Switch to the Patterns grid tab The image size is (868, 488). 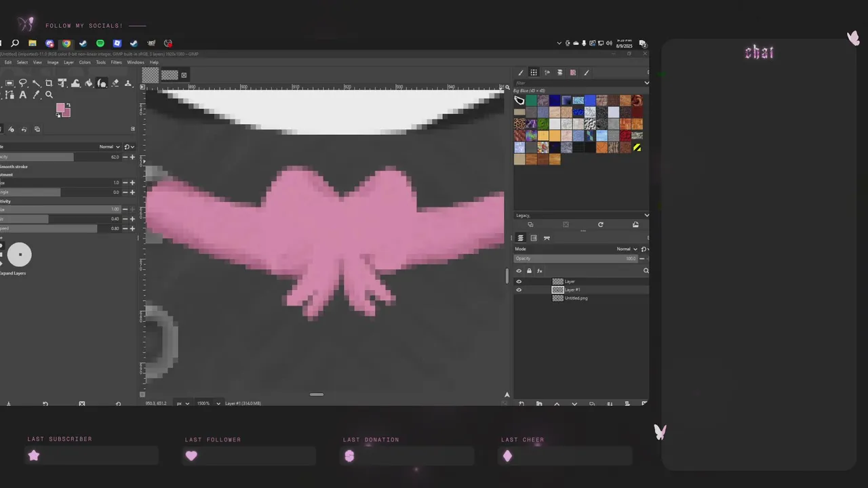click(x=534, y=73)
